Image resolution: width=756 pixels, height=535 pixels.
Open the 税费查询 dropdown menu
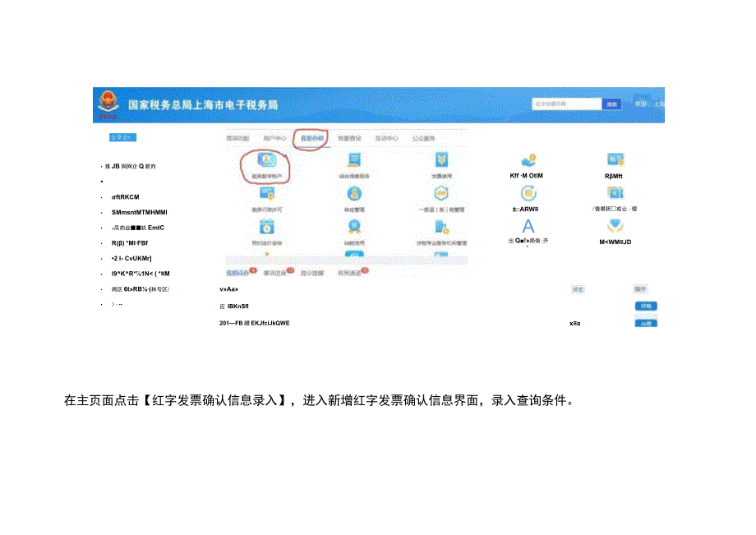tap(350, 138)
